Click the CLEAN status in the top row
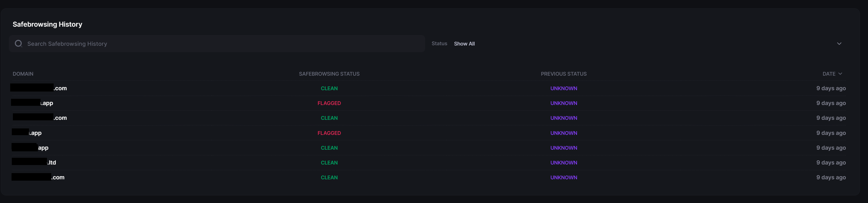This screenshot has width=868, height=203. coord(329,88)
